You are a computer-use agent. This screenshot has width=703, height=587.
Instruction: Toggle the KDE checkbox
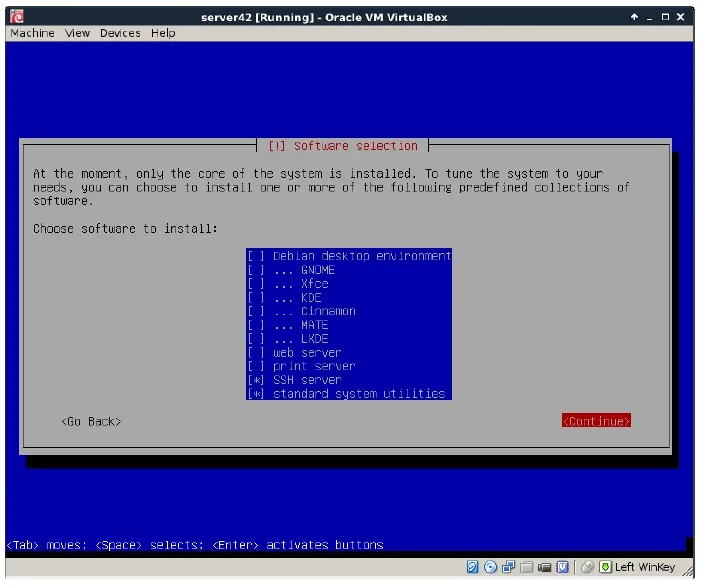click(256, 297)
